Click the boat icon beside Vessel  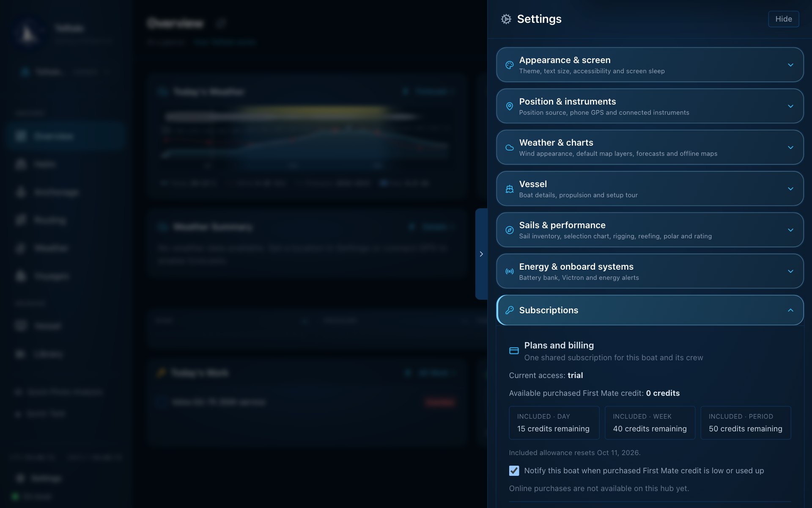click(x=510, y=189)
